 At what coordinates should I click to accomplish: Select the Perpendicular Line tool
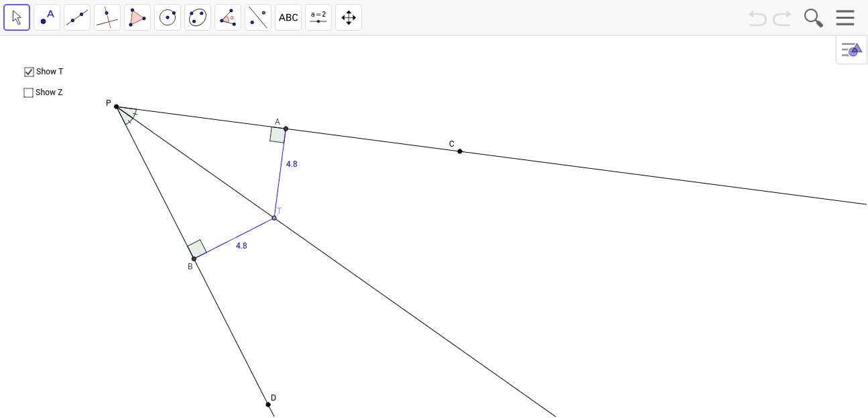coord(107,17)
